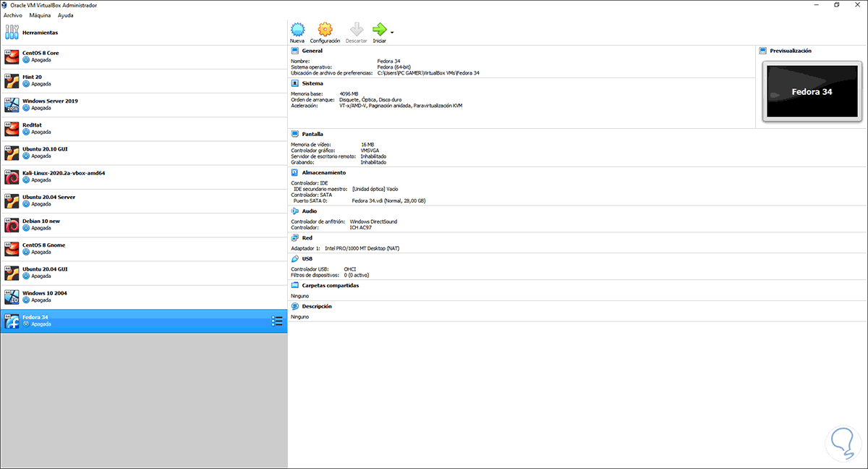Select the Mint 20 VM icon

point(12,80)
